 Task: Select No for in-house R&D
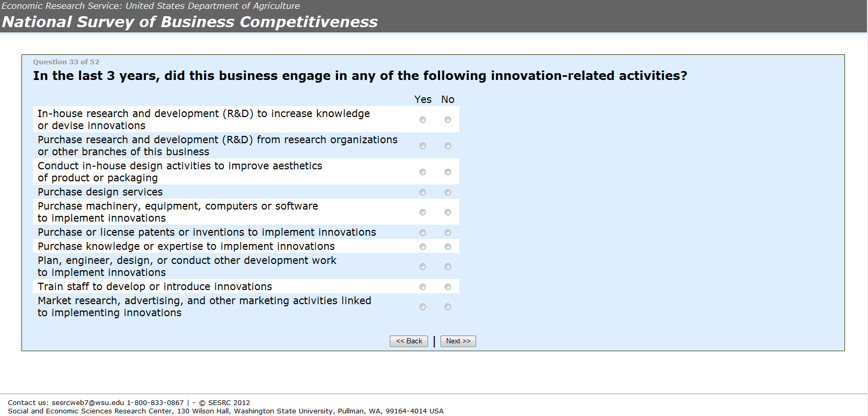[448, 120]
